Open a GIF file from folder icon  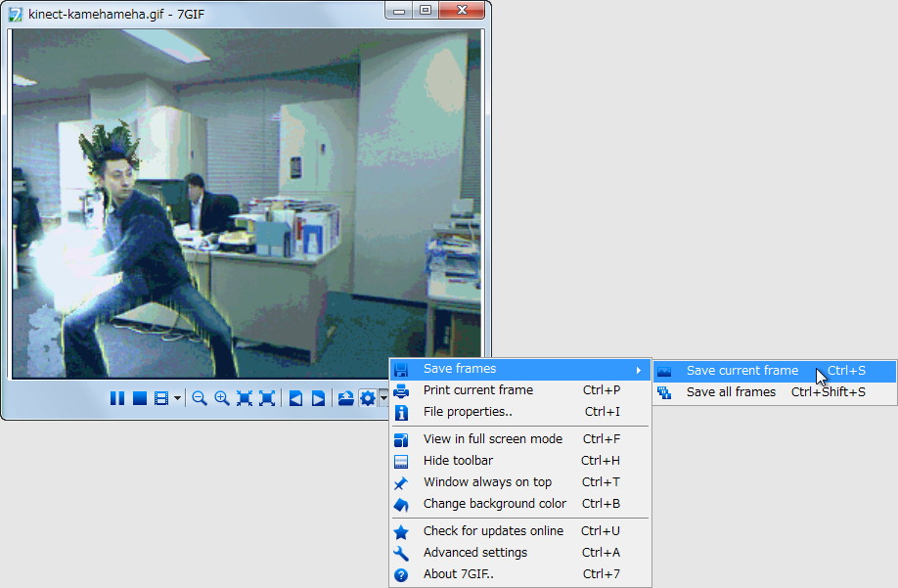(345, 398)
